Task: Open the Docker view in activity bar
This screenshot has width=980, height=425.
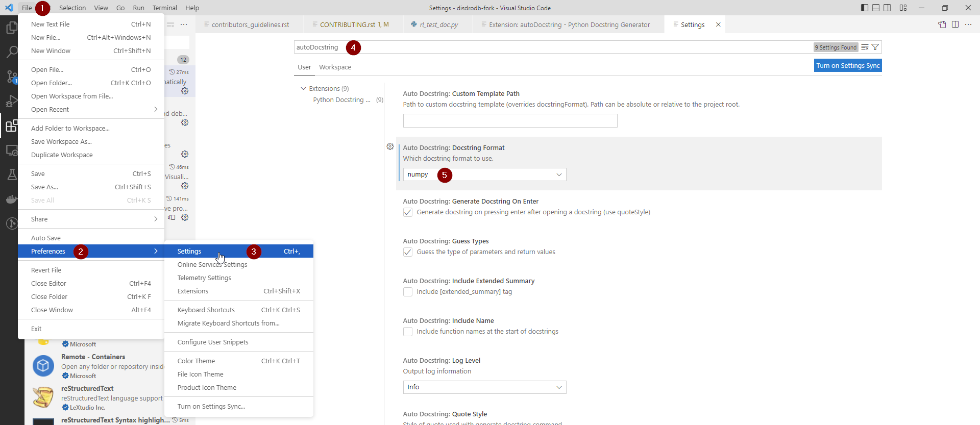Action: point(11,199)
